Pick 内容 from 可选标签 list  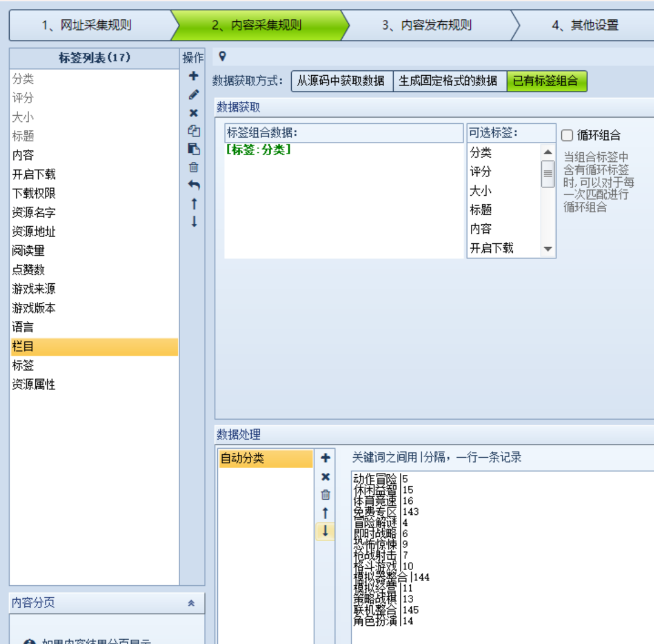tap(504, 229)
